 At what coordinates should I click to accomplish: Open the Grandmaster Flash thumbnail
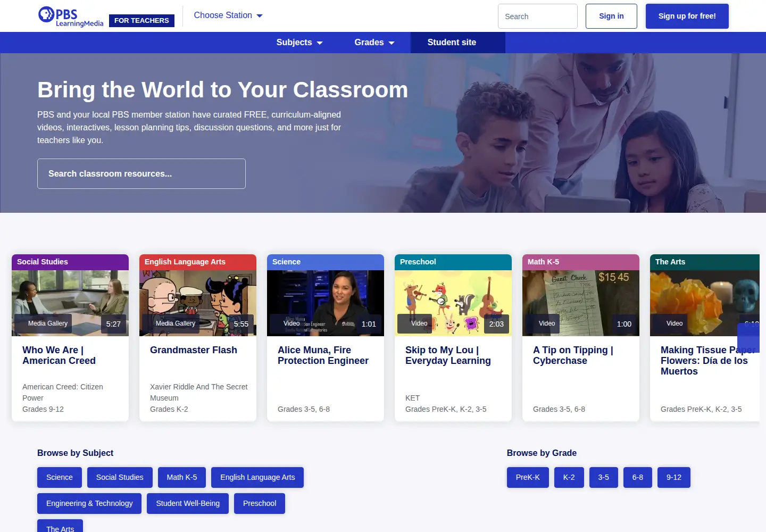point(198,303)
